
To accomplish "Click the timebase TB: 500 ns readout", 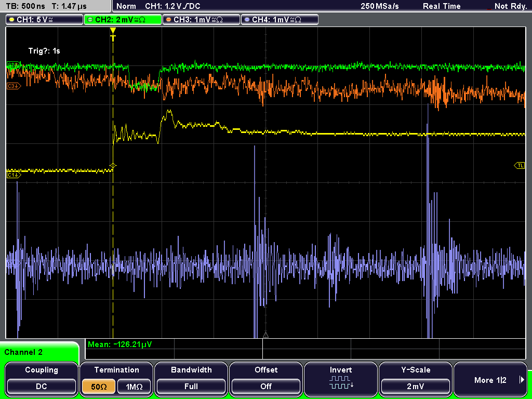I will coord(25,6).
